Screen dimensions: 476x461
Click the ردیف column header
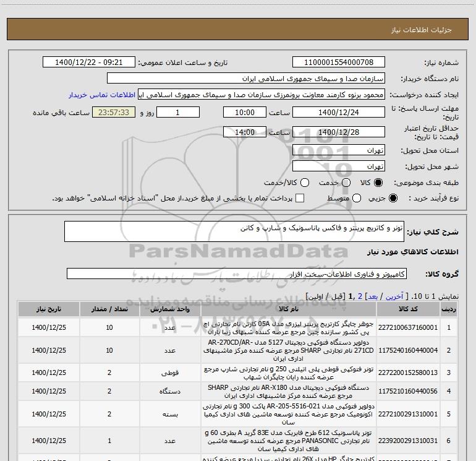(x=449, y=309)
